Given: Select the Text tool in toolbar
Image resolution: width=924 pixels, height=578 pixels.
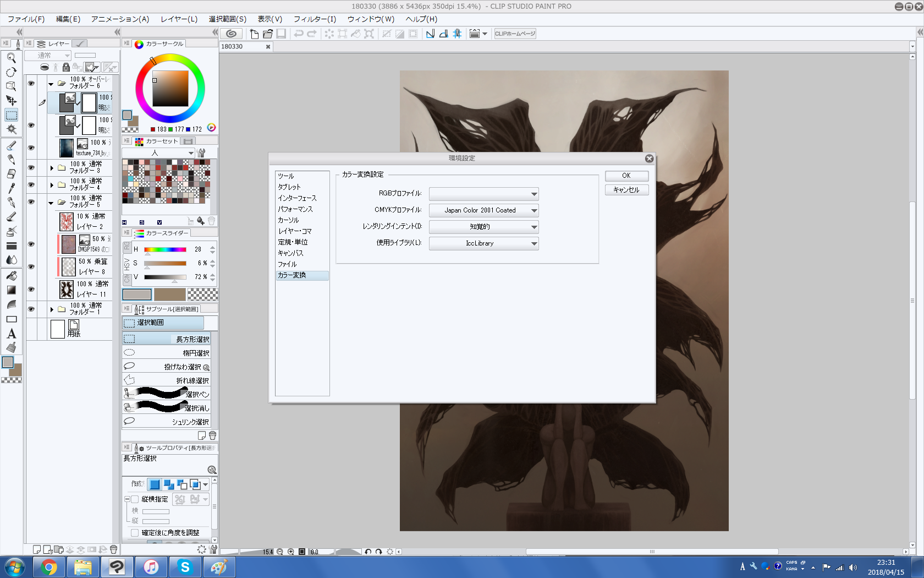Looking at the screenshot, I should pos(12,334).
